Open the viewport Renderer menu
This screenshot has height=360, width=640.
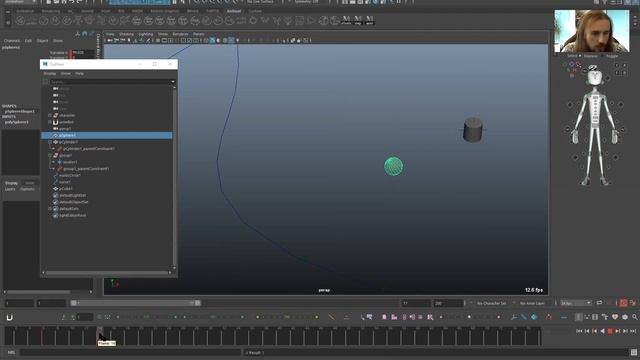click(180, 34)
